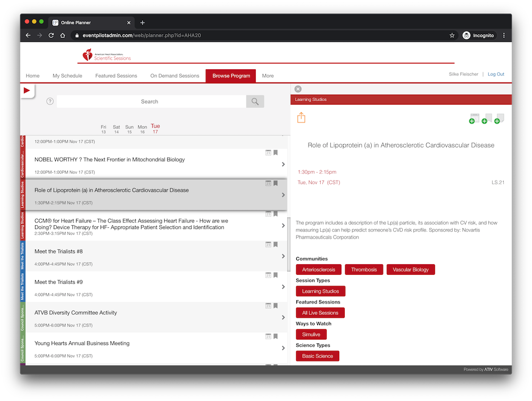Expand the Role of Lipoprotein (a) row chevron
The image size is (532, 401).
283,195
